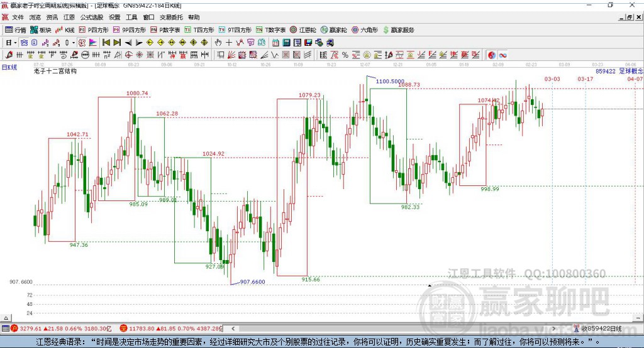This screenshot has height=348, width=644.
Task: Open the 工具 menu
Action: coord(131,17)
